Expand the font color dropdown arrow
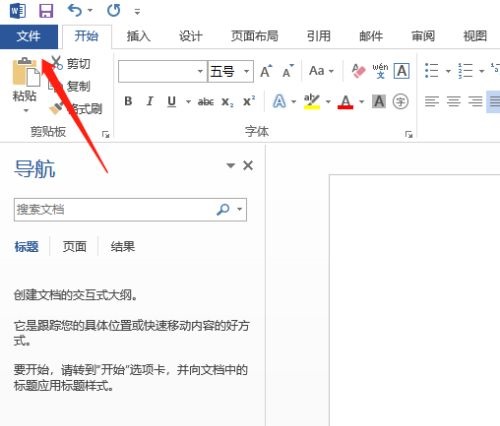The width and height of the screenshot is (500, 426). (x=362, y=102)
